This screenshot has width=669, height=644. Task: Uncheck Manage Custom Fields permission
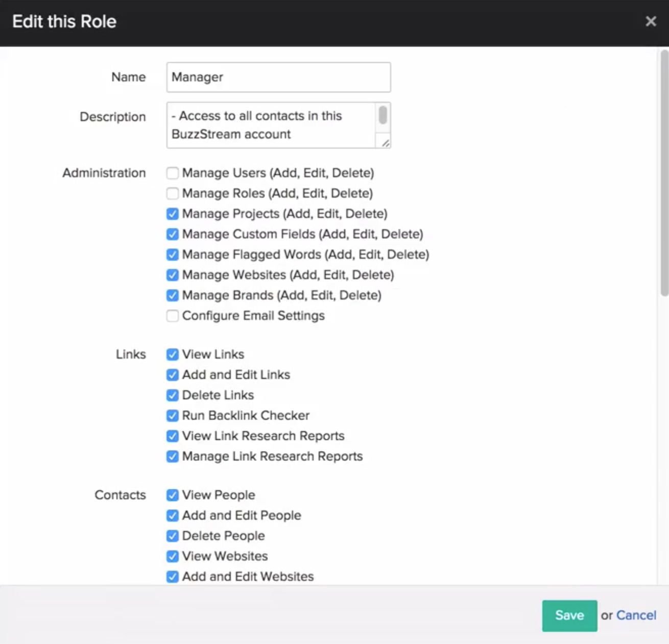click(173, 234)
